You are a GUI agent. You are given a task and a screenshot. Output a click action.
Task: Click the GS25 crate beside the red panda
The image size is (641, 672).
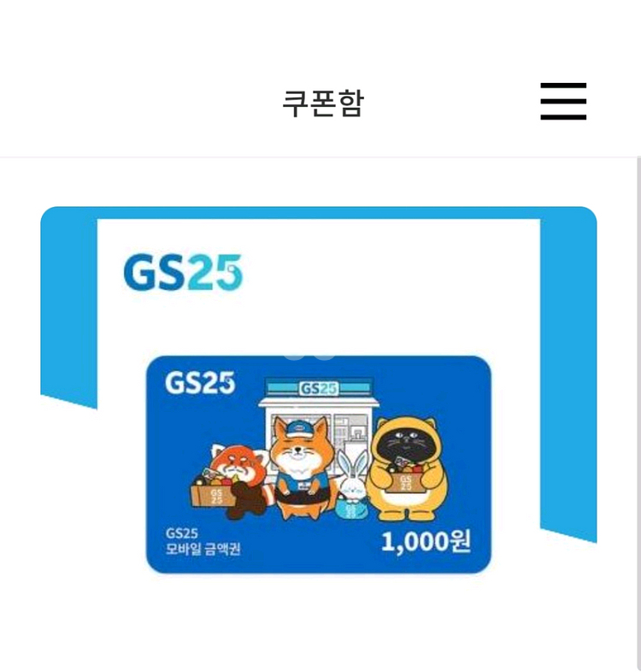coord(213,495)
